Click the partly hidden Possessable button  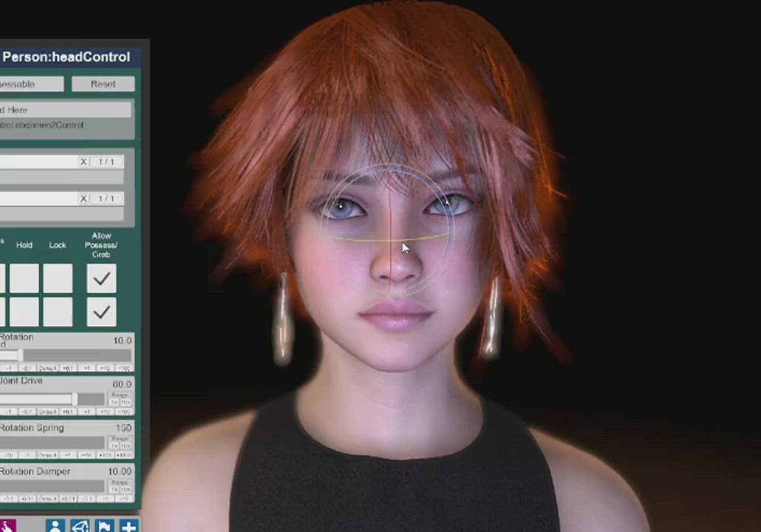click(32, 84)
